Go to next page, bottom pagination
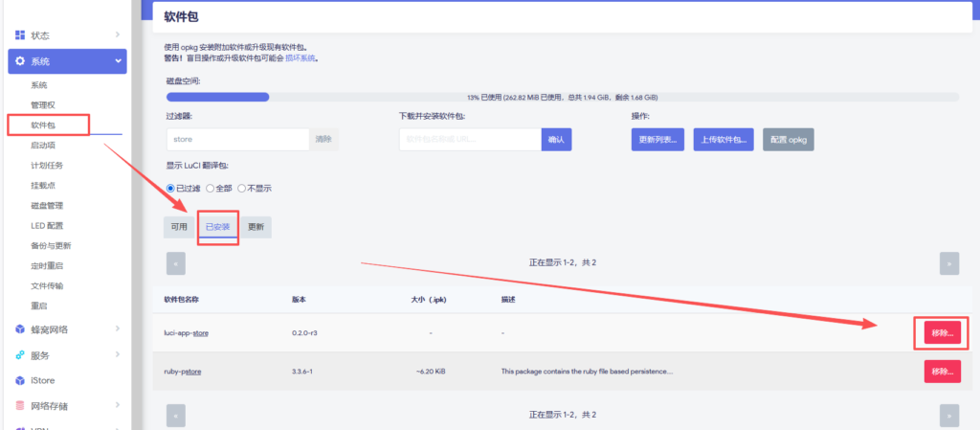The width and height of the screenshot is (980, 430). coord(949,415)
